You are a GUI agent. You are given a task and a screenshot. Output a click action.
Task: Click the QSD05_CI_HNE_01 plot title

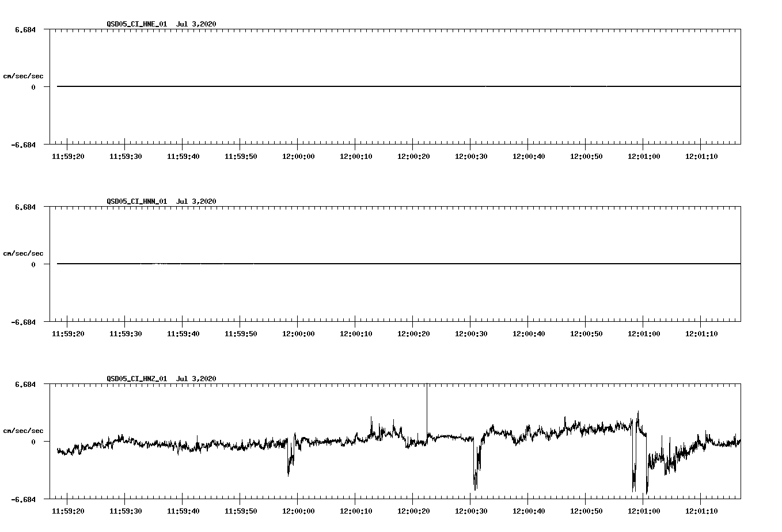point(161,24)
